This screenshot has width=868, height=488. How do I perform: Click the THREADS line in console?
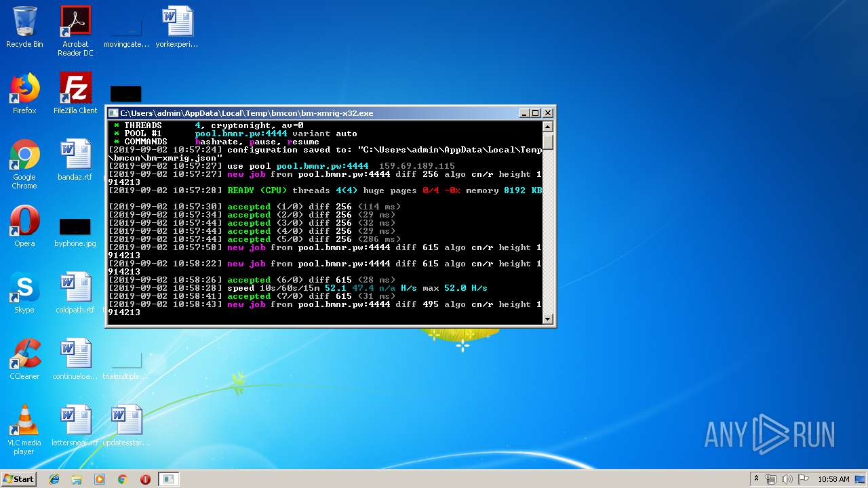(208, 125)
